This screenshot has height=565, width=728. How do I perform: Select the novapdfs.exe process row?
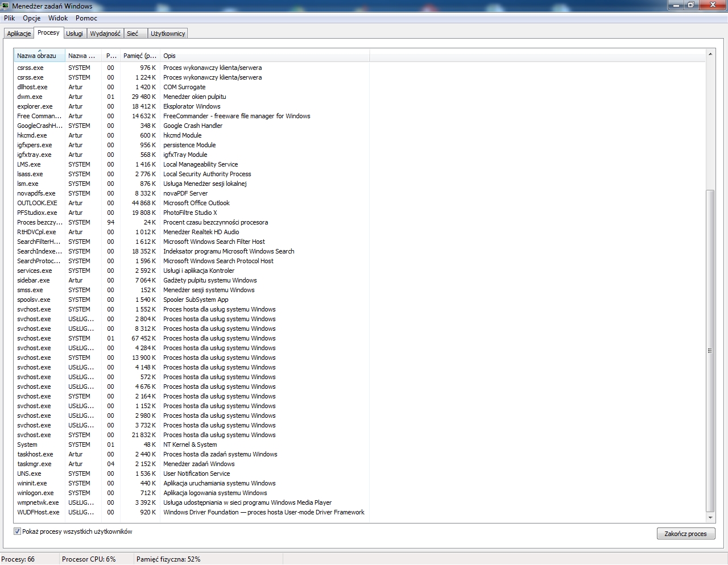[x=192, y=193]
